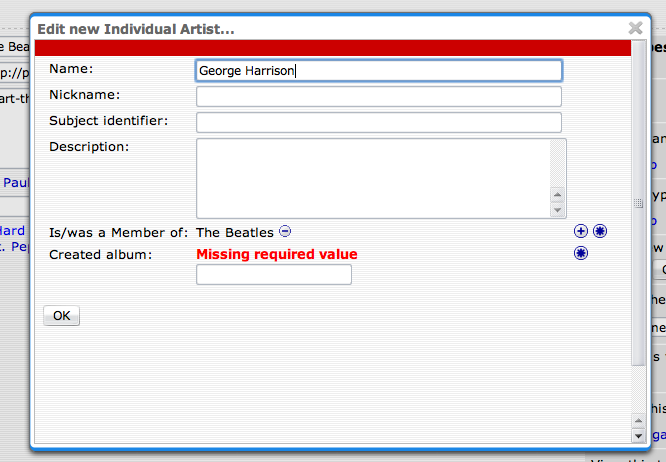Click the red error bar under the title
Image resolution: width=666 pixels, height=462 pixels.
coord(332,48)
